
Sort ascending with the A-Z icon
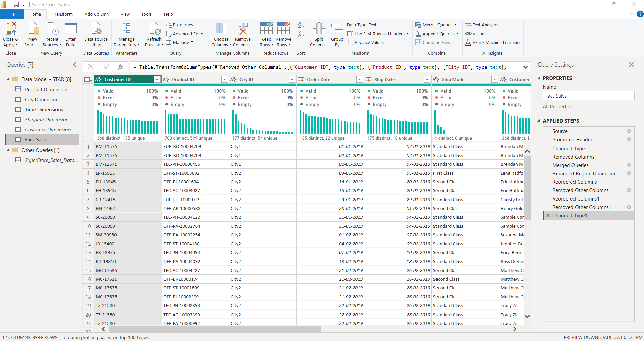click(x=301, y=25)
